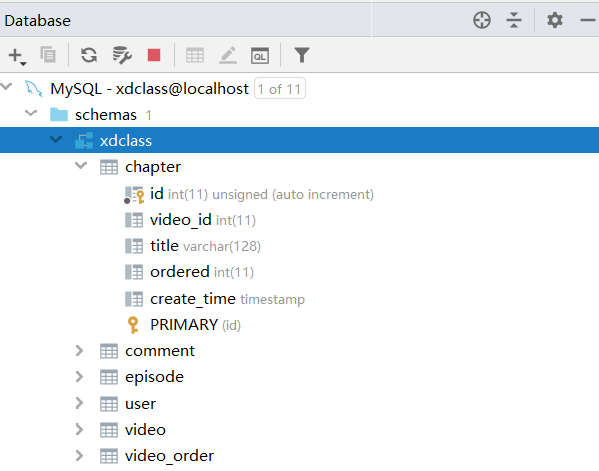599x471 pixels.
Task: Open the query console QL icon
Action: (260, 56)
